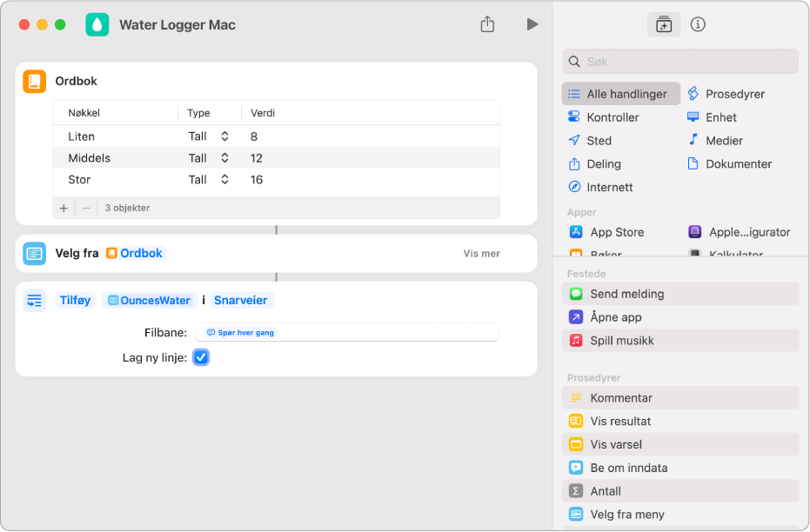The height and width of the screenshot is (532, 810).
Task: Click the Kommentar action icon
Action: click(x=575, y=398)
